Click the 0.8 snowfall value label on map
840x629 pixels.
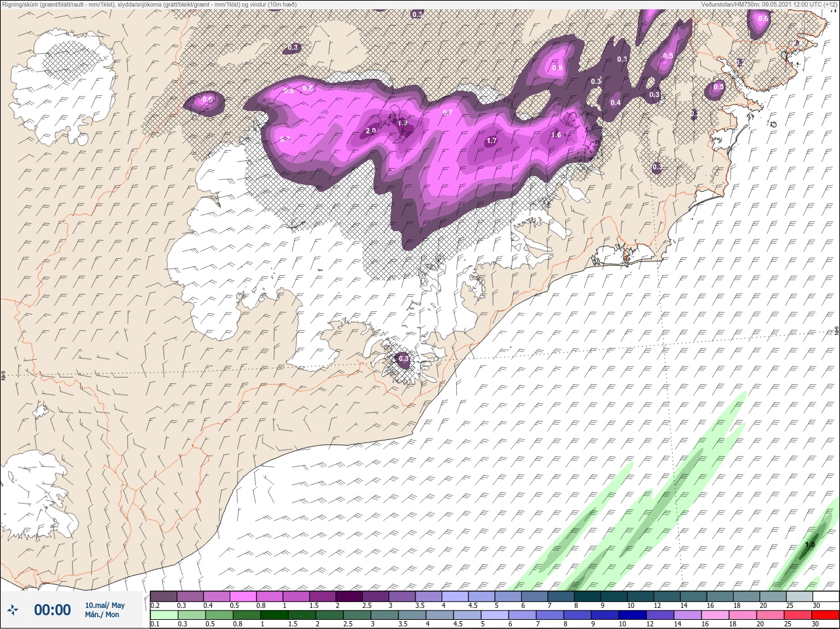click(308, 88)
